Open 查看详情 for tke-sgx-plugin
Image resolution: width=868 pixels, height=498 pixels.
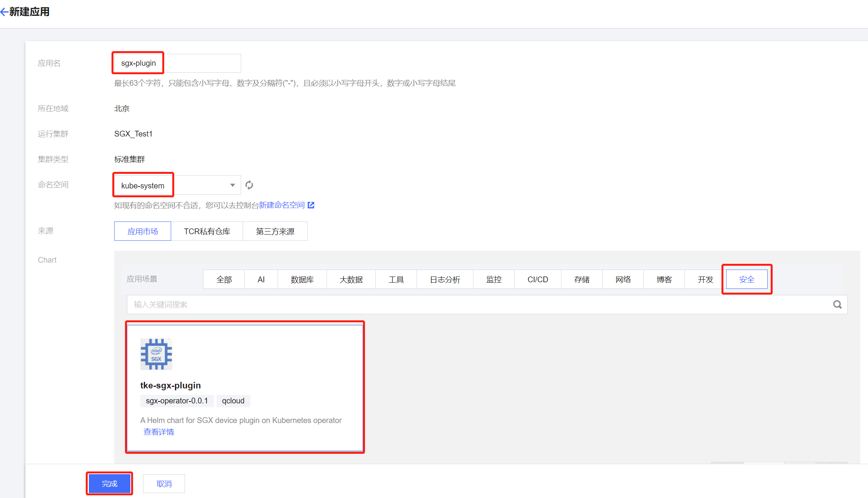point(159,432)
